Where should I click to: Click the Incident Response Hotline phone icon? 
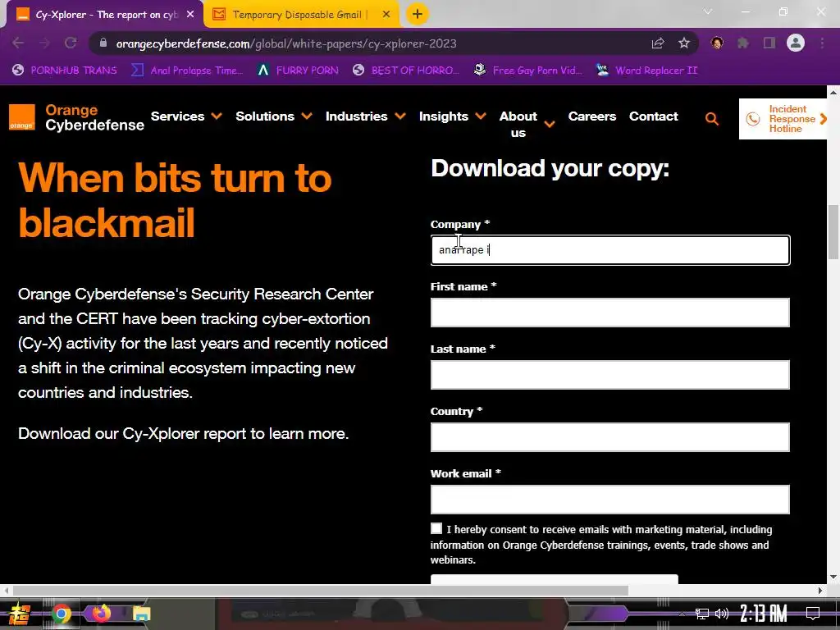point(753,119)
